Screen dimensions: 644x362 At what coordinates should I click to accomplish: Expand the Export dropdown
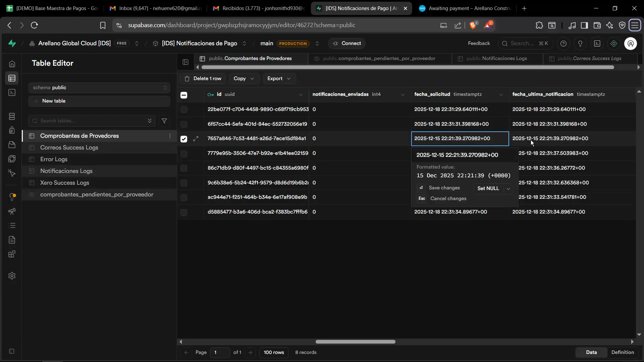click(279, 78)
